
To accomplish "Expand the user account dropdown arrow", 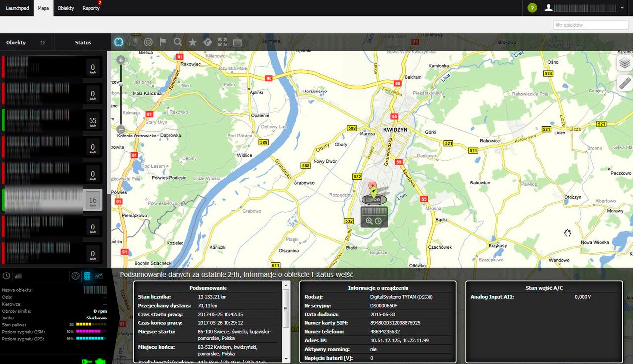I will pyautogui.click(x=622, y=8).
